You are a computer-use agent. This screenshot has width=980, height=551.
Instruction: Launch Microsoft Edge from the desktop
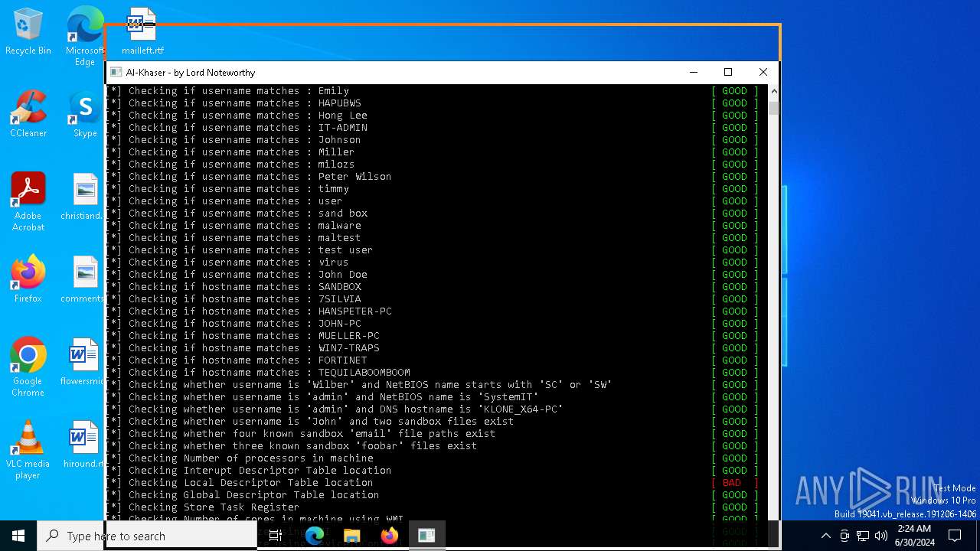pyautogui.click(x=84, y=36)
